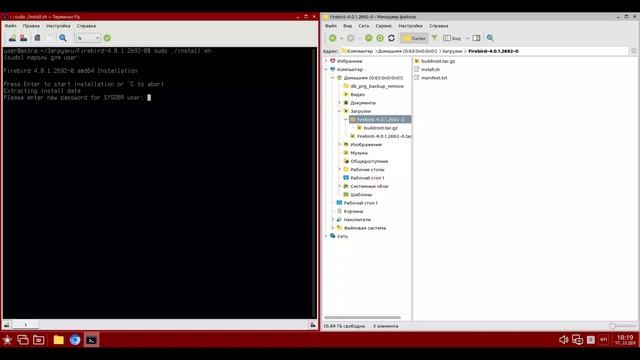Go up one folder level icon

(369, 38)
